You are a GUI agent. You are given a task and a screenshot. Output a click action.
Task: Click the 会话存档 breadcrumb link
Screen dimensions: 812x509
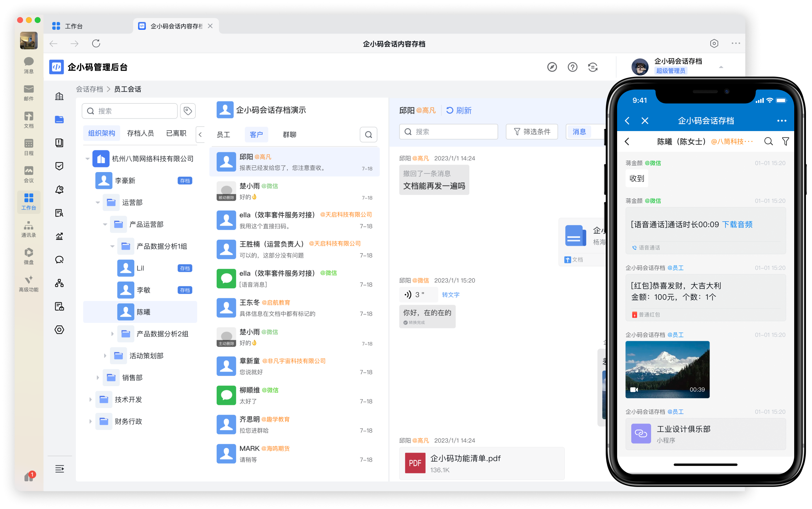point(89,89)
